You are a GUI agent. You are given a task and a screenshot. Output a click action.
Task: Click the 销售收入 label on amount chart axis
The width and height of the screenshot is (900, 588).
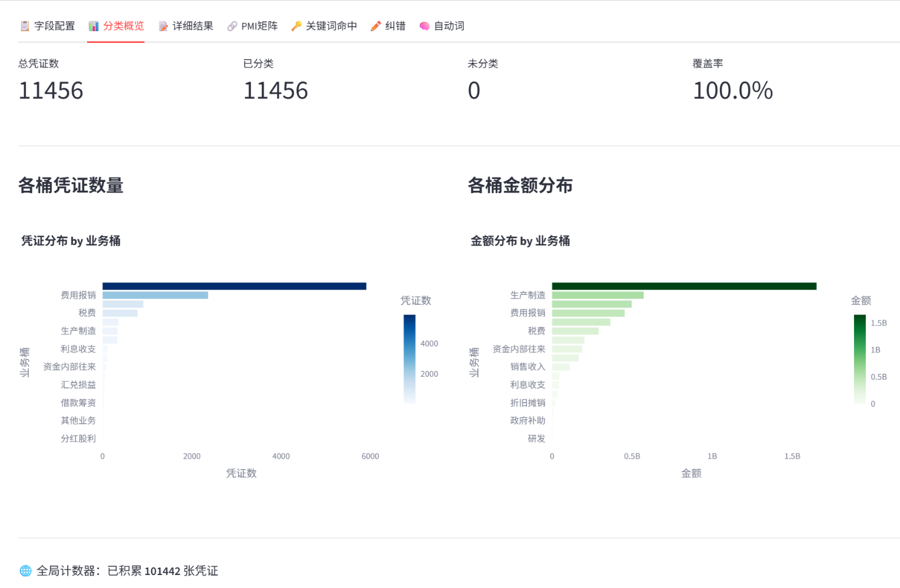point(527,367)
